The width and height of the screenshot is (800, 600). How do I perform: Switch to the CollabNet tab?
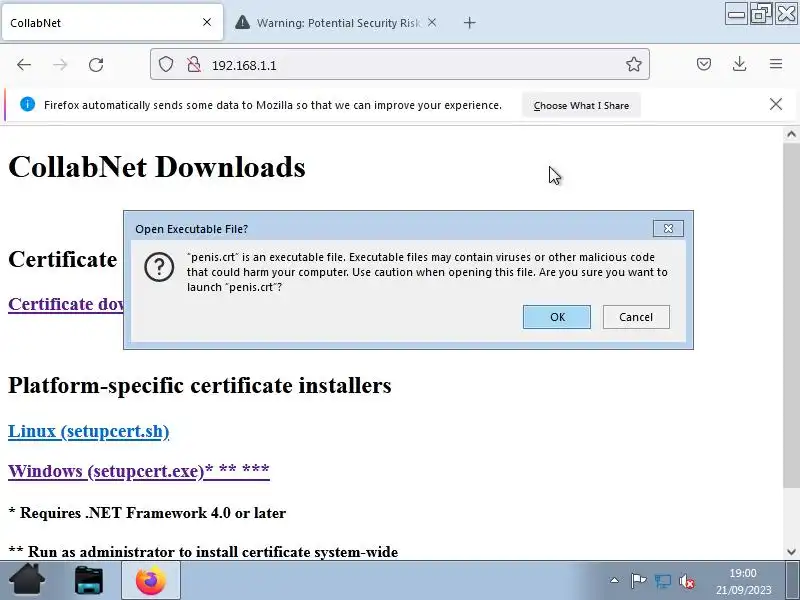tap(112, 22)
